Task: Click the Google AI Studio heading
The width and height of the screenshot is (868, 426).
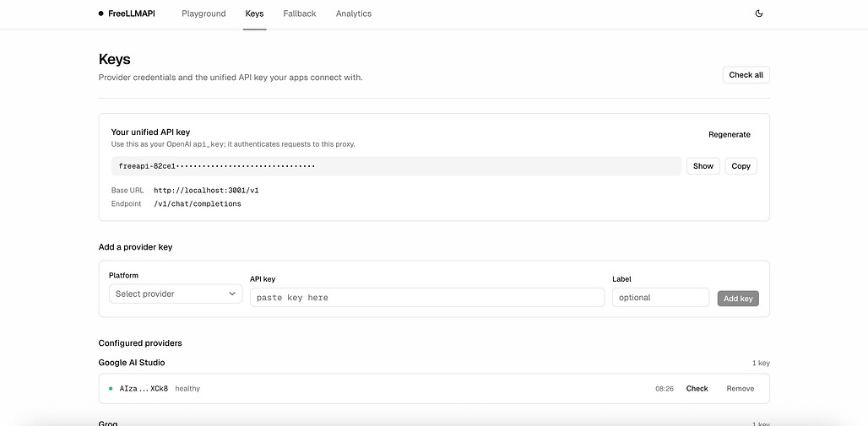Action: pos(132,363)
